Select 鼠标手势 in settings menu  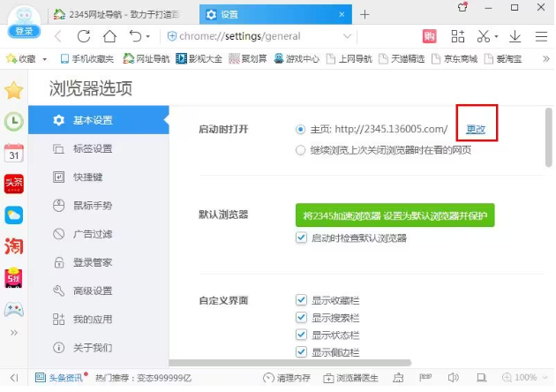[99, 205]
